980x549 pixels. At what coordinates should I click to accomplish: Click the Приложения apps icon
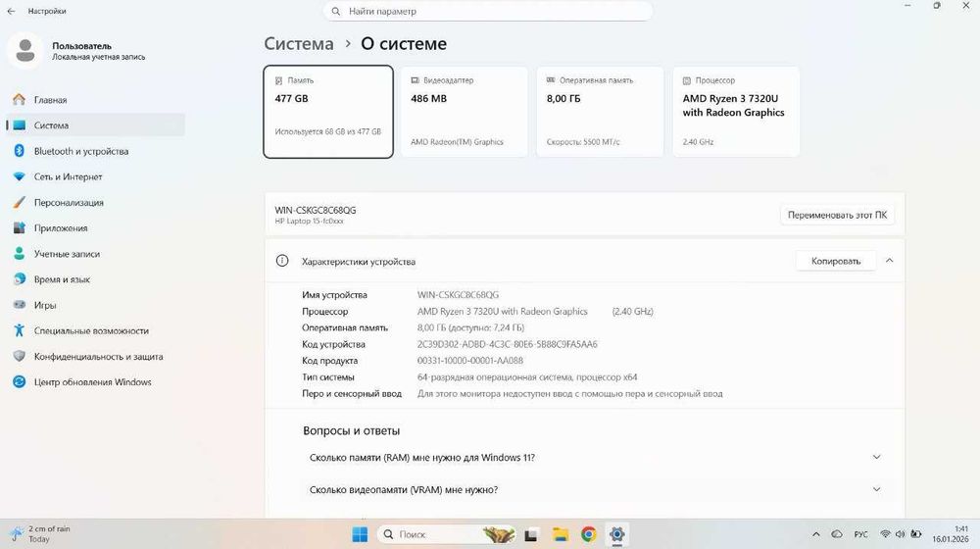[x=20, y=228]
